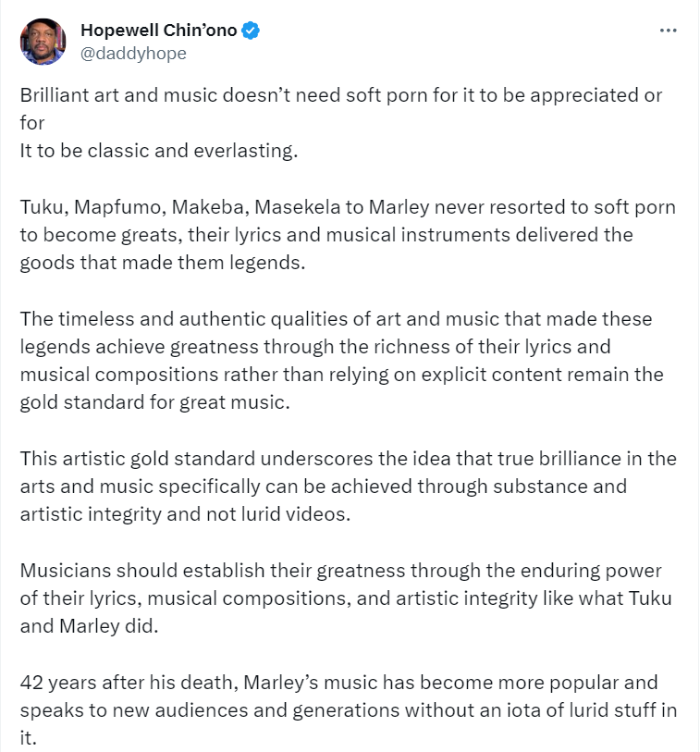Viewport: 700px width, 752px height.
Task: Click the blue verified badge icon
Action: [251, 31]
